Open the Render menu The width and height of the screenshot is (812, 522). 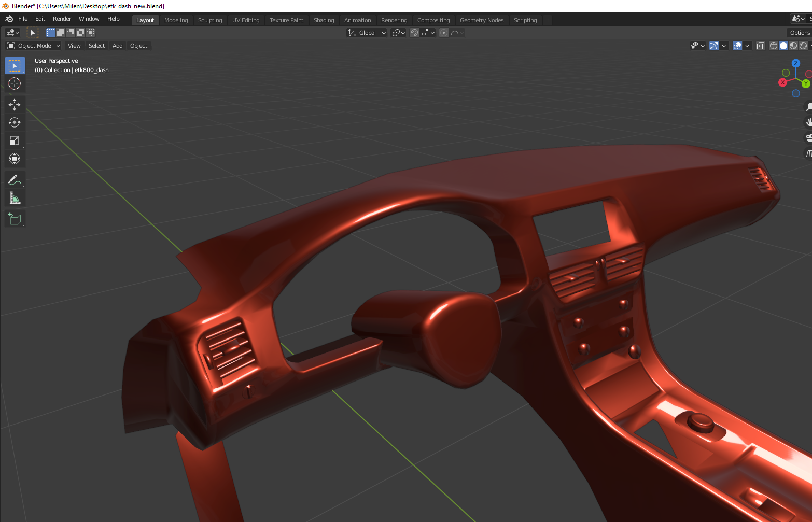point(62,19)
